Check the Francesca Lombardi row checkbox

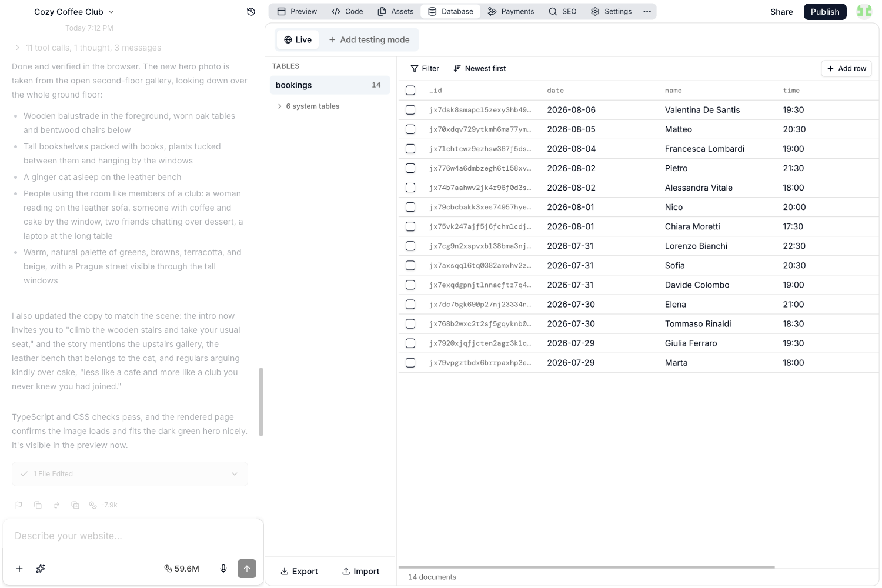tap(410, 149)
